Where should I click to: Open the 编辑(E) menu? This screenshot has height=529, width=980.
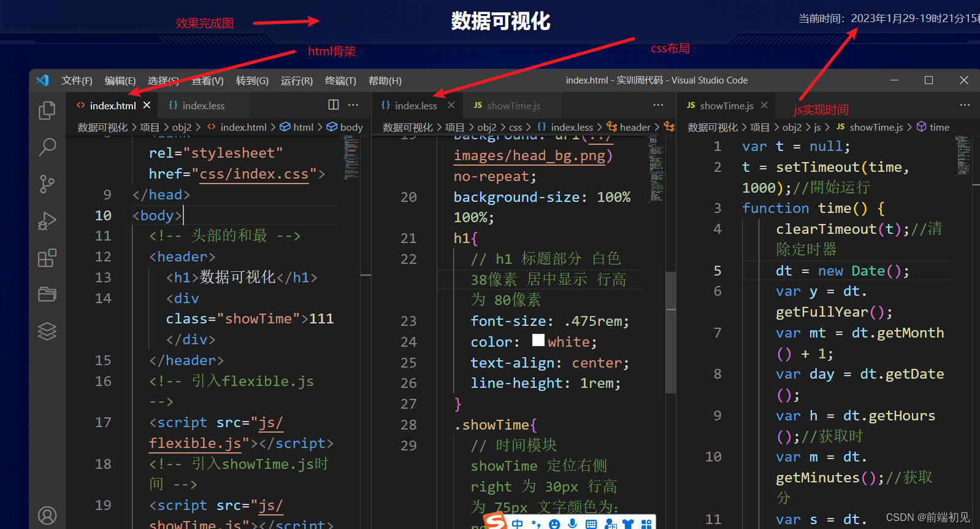(x=120, y=80)
